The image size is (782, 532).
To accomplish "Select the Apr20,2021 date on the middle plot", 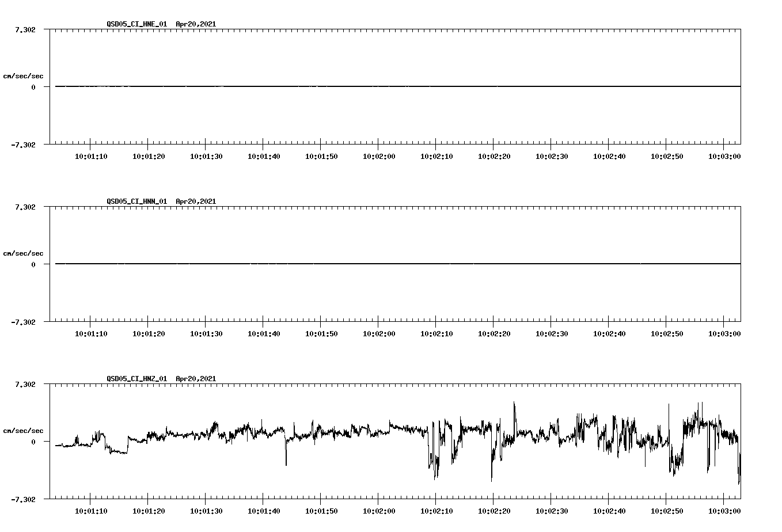I will (196, 202).
